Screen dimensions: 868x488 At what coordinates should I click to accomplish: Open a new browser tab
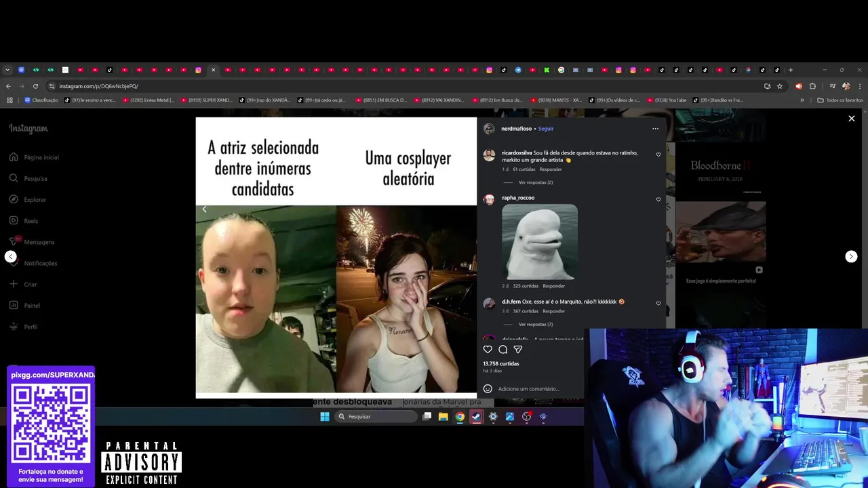coord(791,70)
